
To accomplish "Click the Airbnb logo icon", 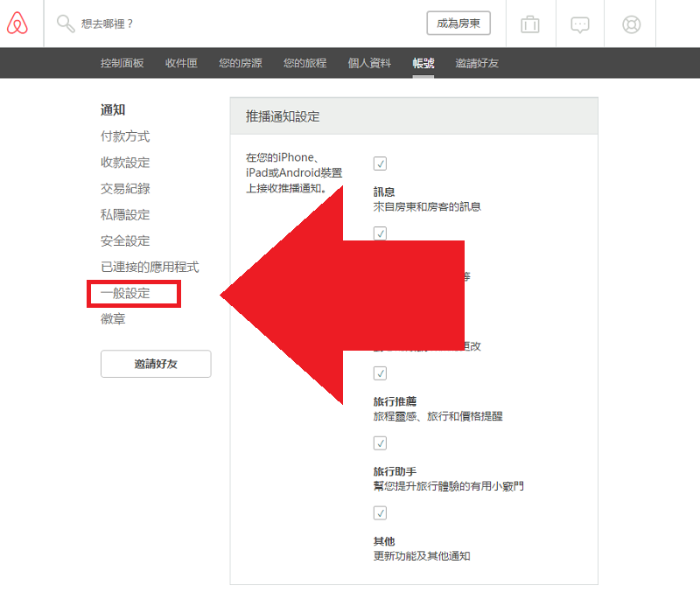I will pos(17,24).
